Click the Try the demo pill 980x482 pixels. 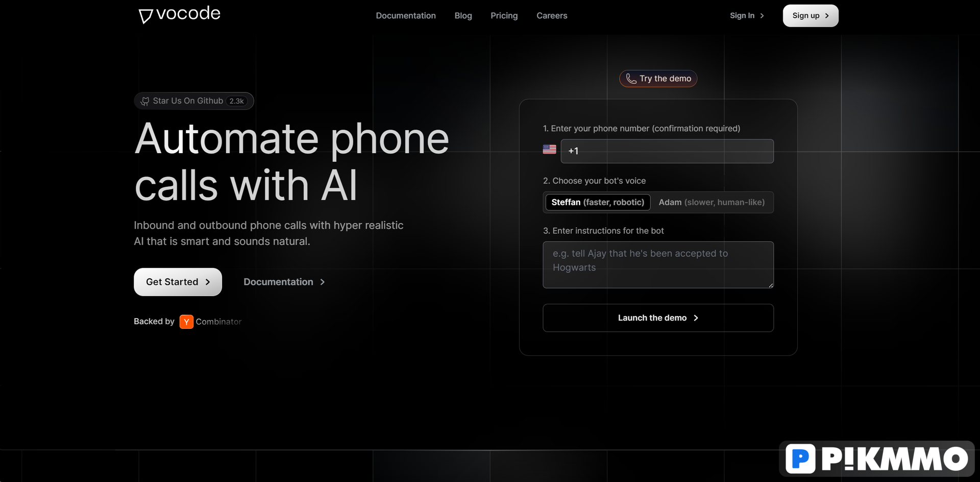click(658, 79)
